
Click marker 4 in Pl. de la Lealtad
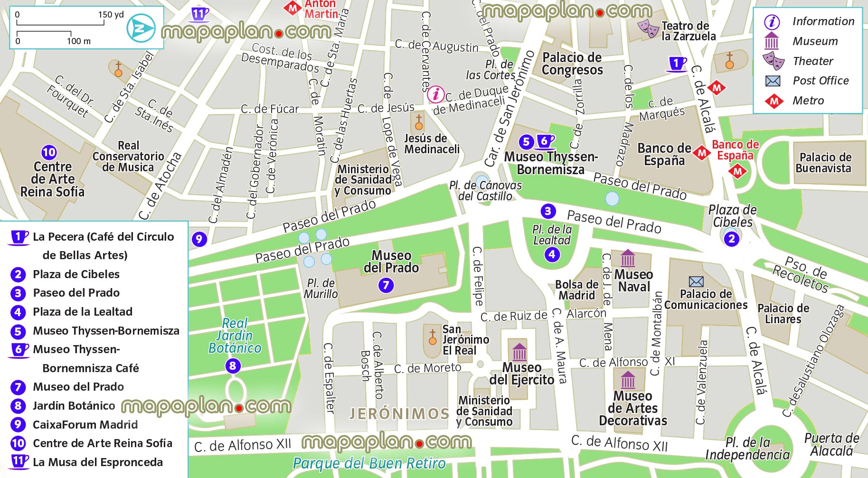coord(551,254)
